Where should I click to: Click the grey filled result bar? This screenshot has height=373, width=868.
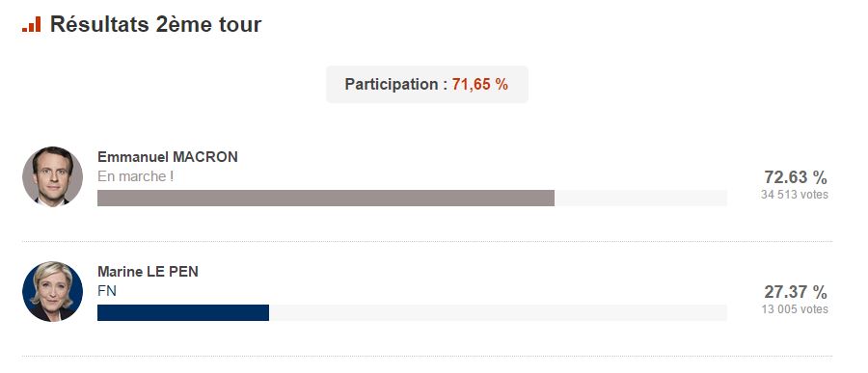pos(326,199)
